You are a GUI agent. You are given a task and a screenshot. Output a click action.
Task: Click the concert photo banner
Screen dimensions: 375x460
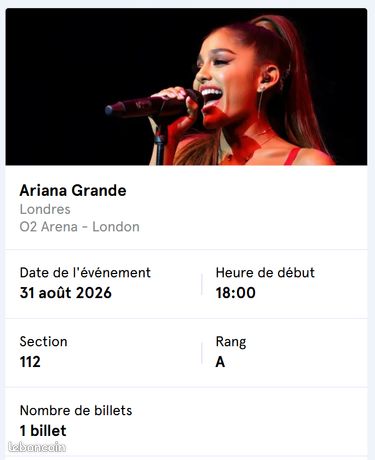click(x=186, y=87)
